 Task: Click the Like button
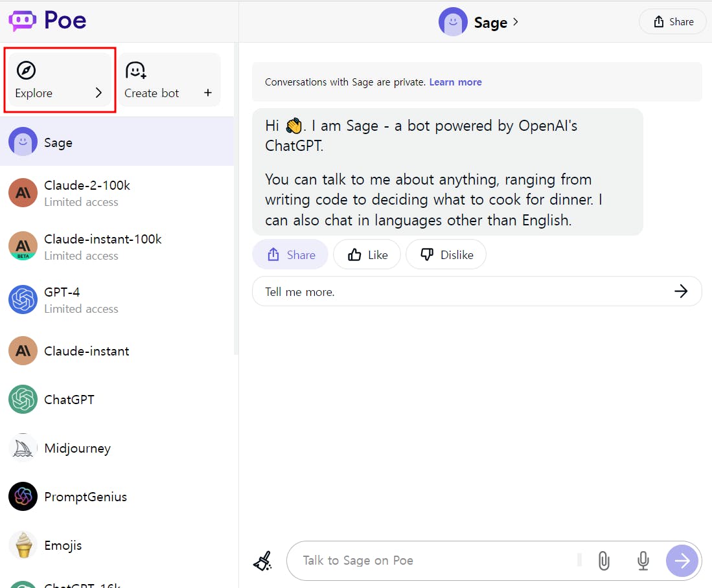pyautogui.click(x=367, y=254)
